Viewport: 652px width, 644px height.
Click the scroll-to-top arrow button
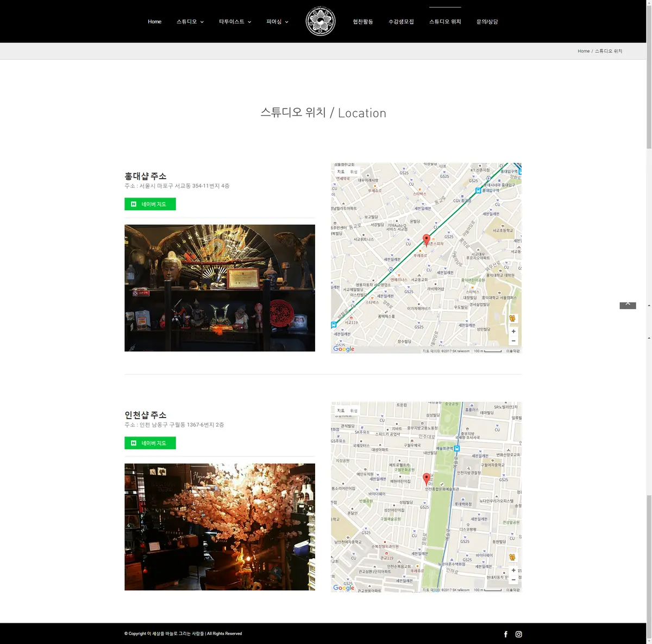pyautogui.click(x=628, y=305)
